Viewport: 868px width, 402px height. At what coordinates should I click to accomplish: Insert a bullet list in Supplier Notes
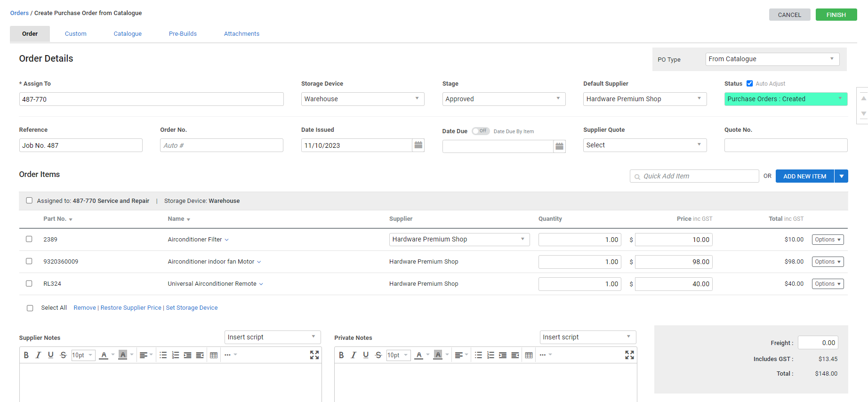163,355
